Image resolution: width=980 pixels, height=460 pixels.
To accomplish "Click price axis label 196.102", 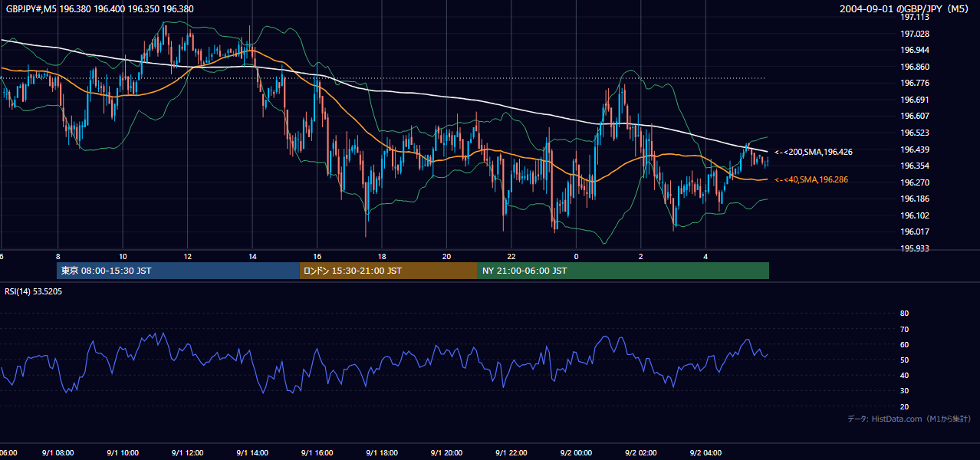I will pyautogui.click(x=915, y=215).
